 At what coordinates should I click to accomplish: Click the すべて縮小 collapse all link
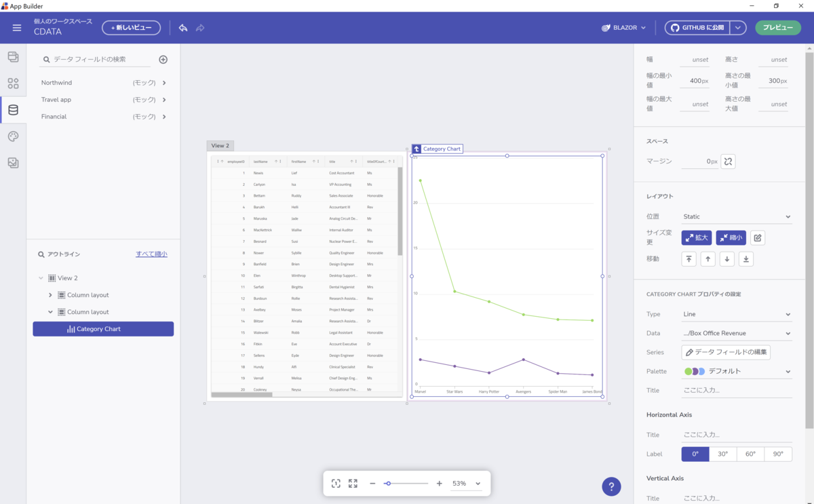[151, 254]
